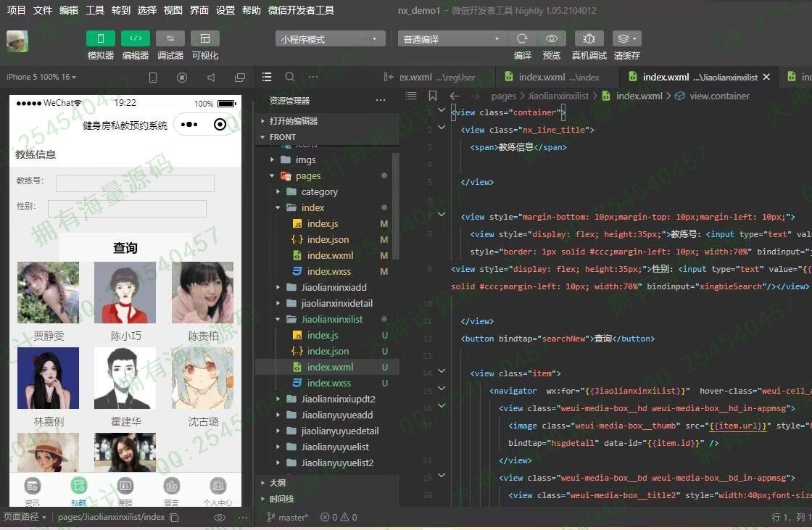Expand the 打开的编辑器 section

point(327,120)
